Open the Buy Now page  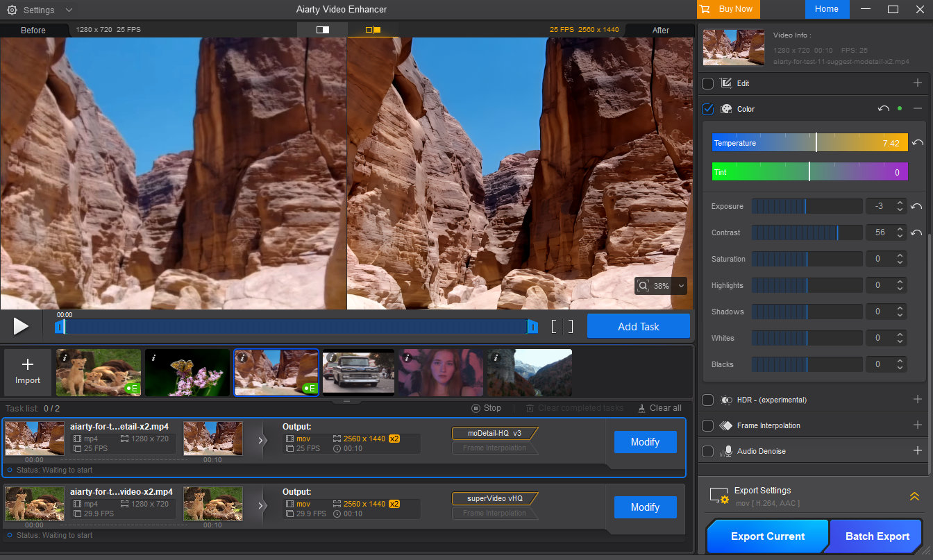tap(728, 9)
